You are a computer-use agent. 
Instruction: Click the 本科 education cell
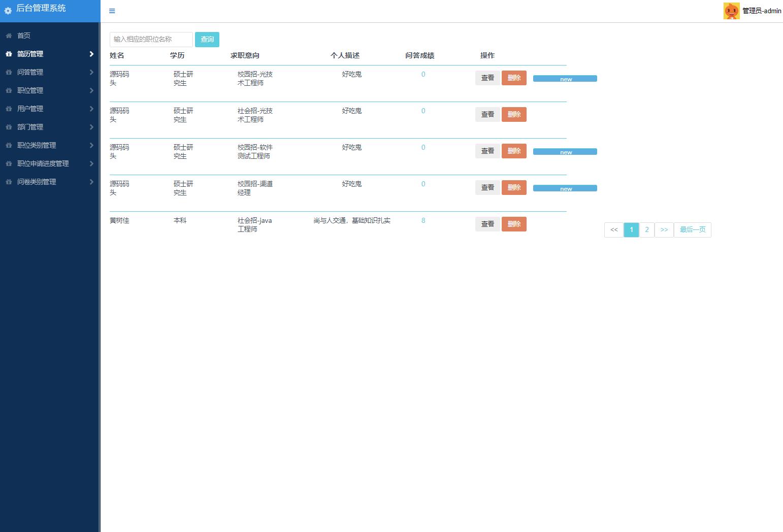(x=180, y=220)
